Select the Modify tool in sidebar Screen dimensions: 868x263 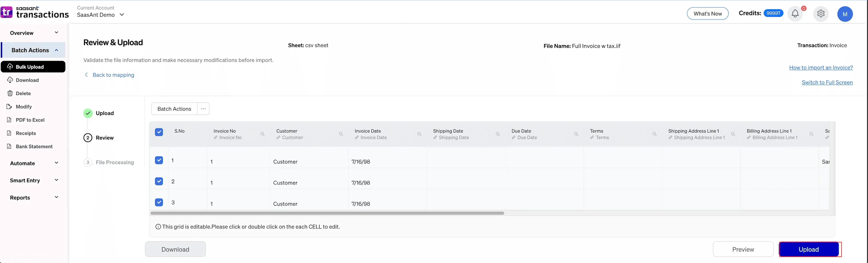point(23,107)
